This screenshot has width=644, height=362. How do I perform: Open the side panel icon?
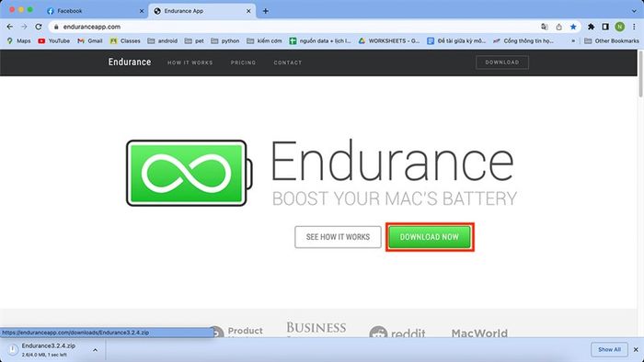605,27
